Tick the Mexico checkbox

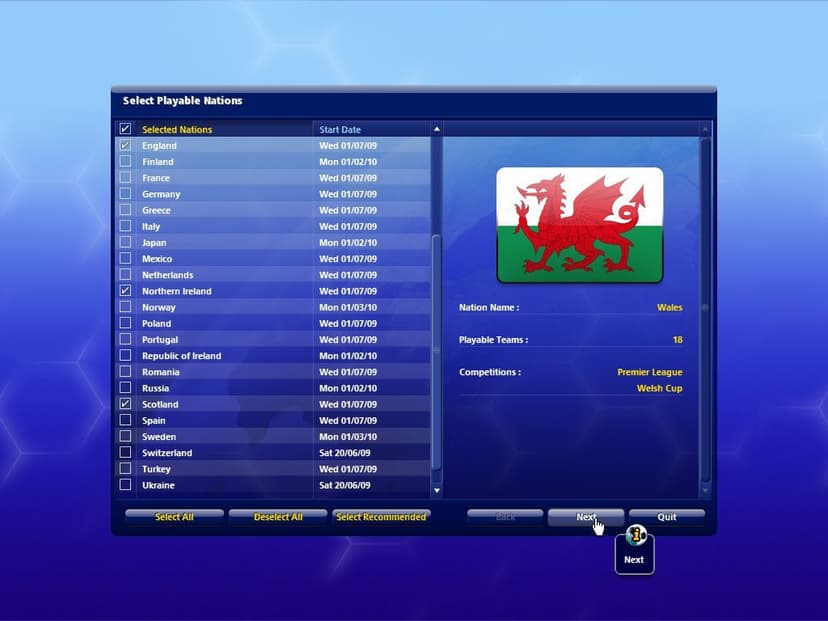125,258
